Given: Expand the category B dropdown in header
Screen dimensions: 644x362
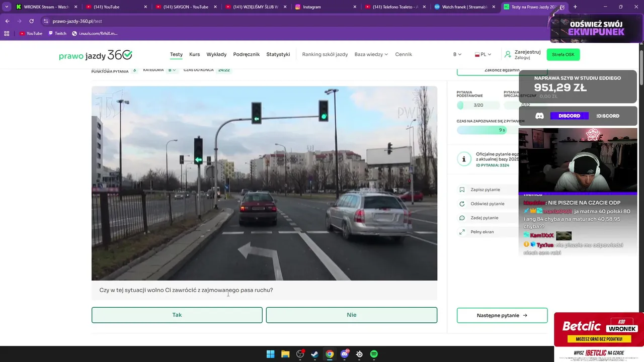Looking at the screenshot, I should coord(457,54).
